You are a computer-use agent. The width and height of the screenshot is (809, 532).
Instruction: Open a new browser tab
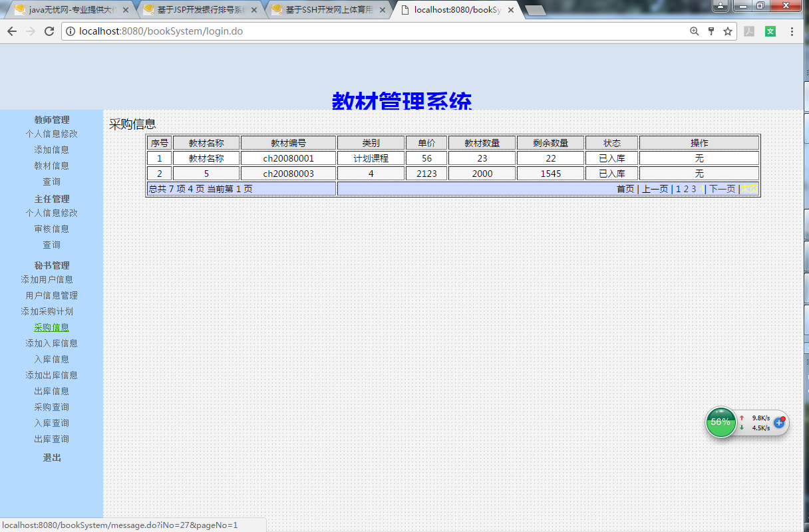point(536,10)
